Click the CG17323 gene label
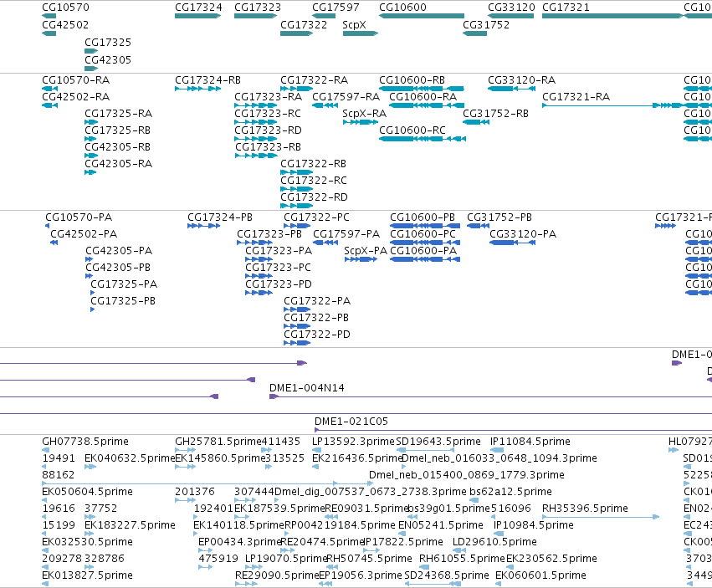Image resolution: width=712 pixels, height=588 pixels. (258, 8)
